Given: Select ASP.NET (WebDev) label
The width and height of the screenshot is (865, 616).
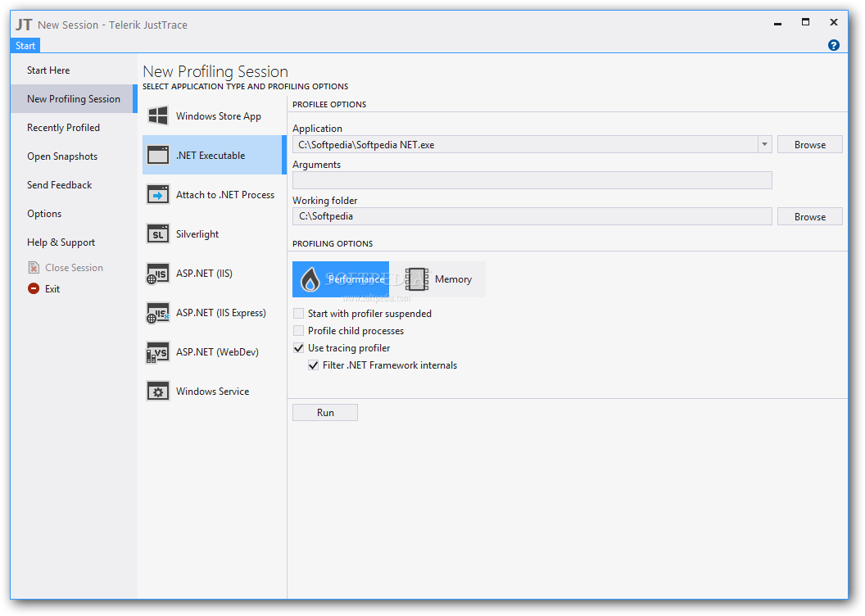Looking at the screenshot, I should pos(217,352).
